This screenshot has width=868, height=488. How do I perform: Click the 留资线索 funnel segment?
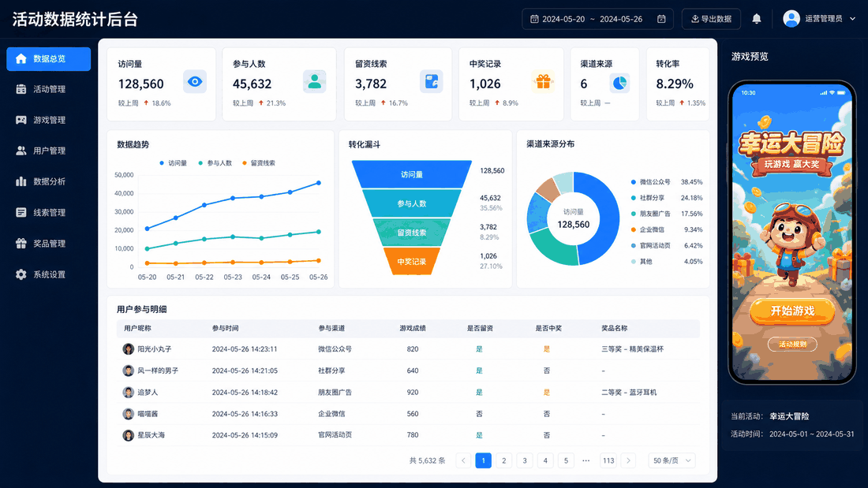click(x=412, y=233)
